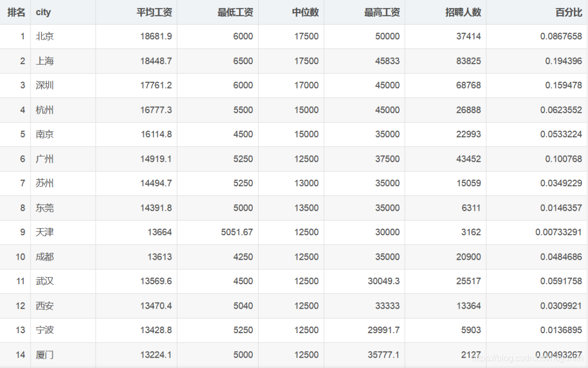This screenshot has width=588, height=368.
Task: Click maximum salary value 29991.7
Action: 384,330
